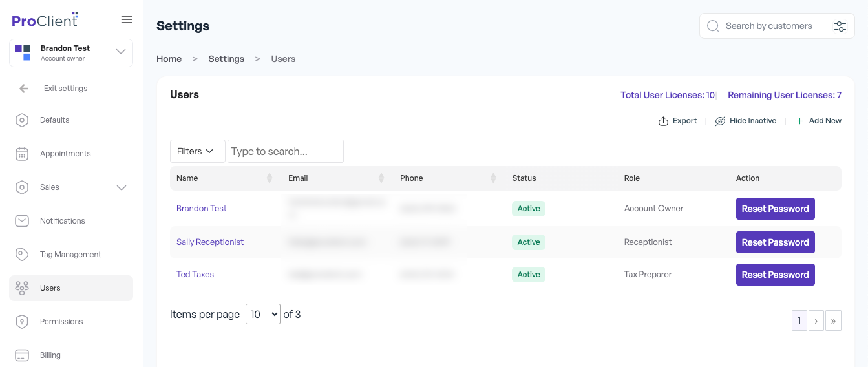Open Ted Taxes user link
This screenshot has height=367, width=868.
click(x=195, y=275)
